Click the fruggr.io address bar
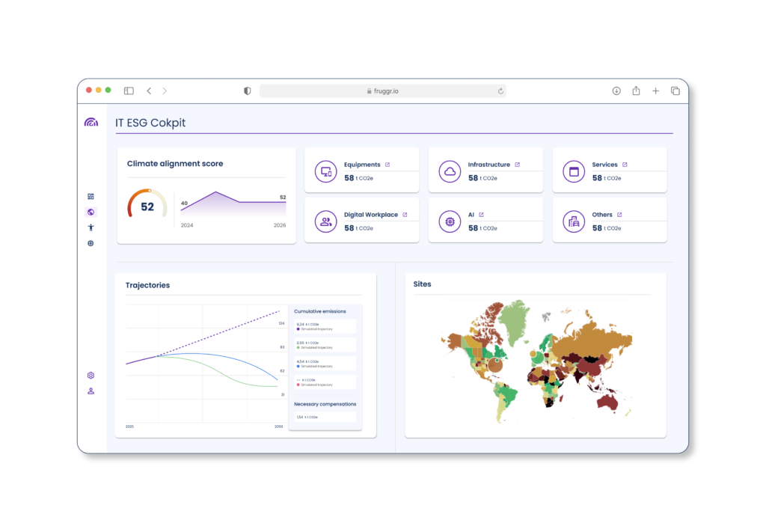This screenshot has height=532, width=766. [382, 91]
